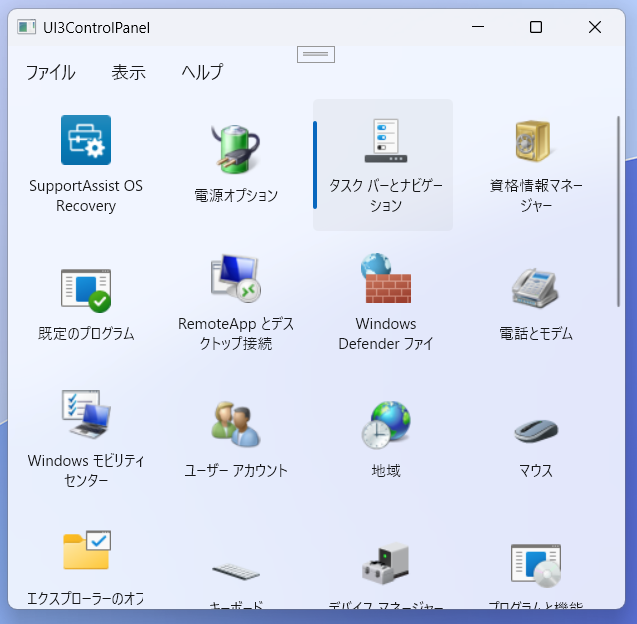Open the ファイル menu
The width and height of the screenshot is (637, 624).
[x=50, y=72]
